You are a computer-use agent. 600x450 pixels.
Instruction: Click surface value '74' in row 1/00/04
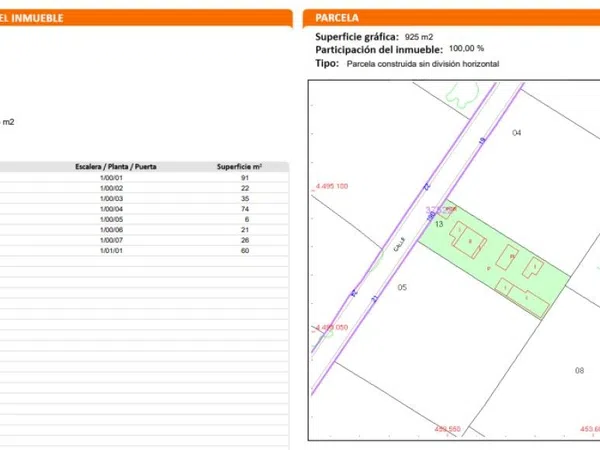point(245,209)
